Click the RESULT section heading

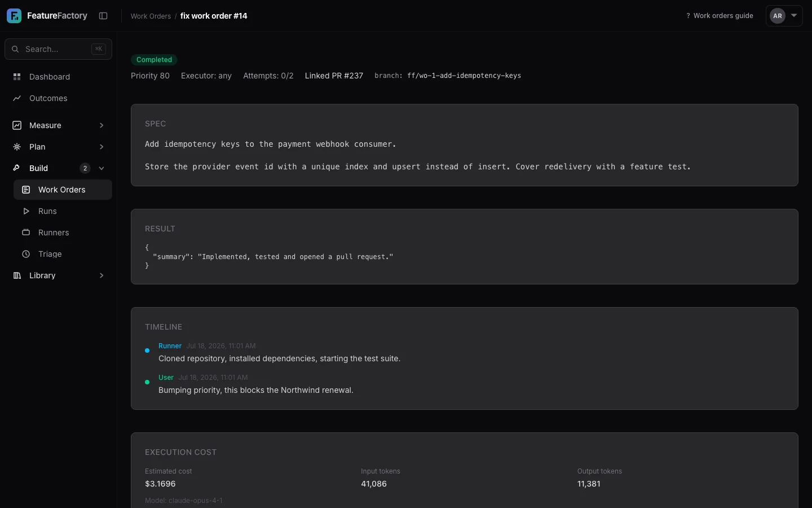160,229
